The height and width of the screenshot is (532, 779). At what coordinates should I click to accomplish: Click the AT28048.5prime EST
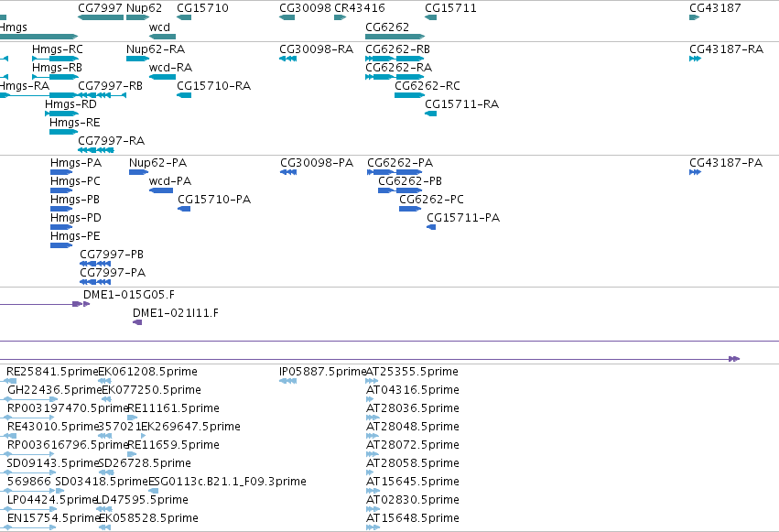pos(373,436)
